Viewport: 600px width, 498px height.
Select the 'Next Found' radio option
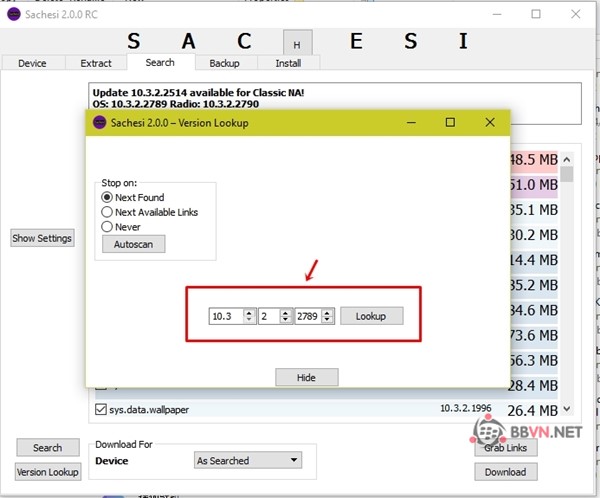tap(107, 198)
